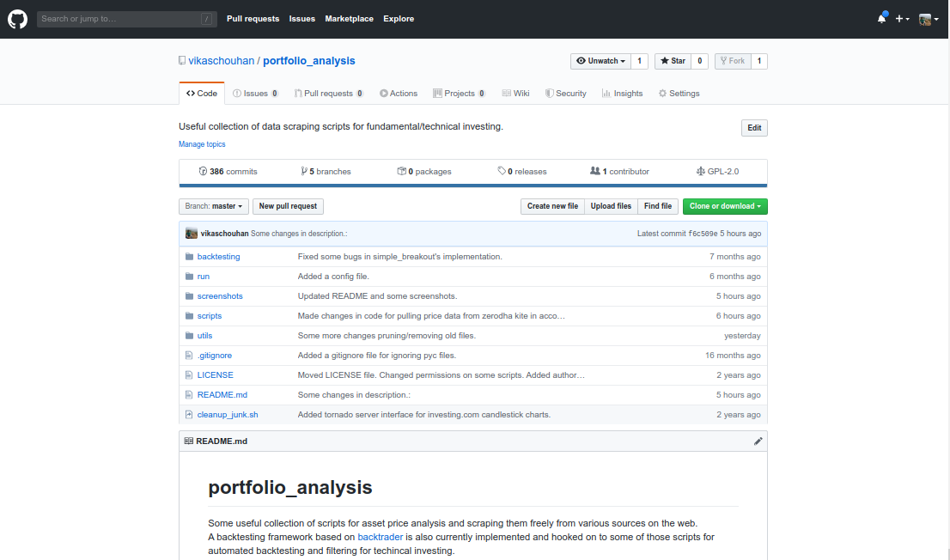
Task: Open the 0 releases tag icon
Action: [502, 171]
